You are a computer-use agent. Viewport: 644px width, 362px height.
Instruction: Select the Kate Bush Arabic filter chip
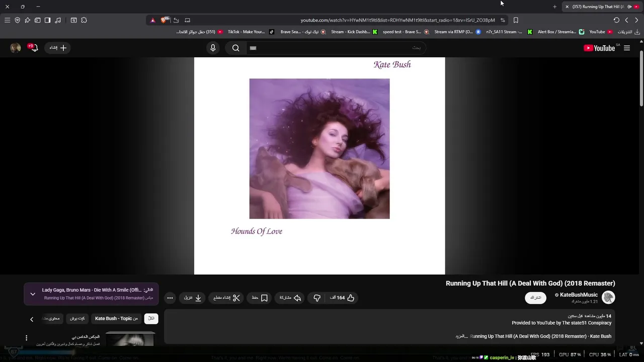pos(77,318)
